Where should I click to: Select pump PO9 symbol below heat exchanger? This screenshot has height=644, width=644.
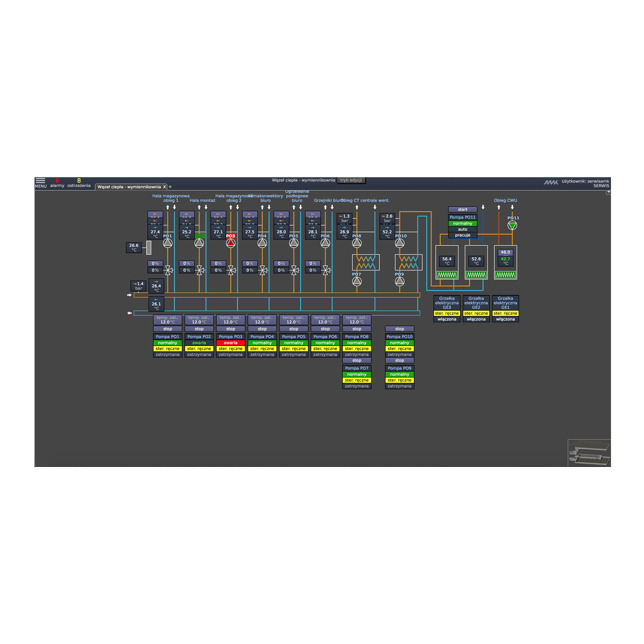tap(399, 281)
